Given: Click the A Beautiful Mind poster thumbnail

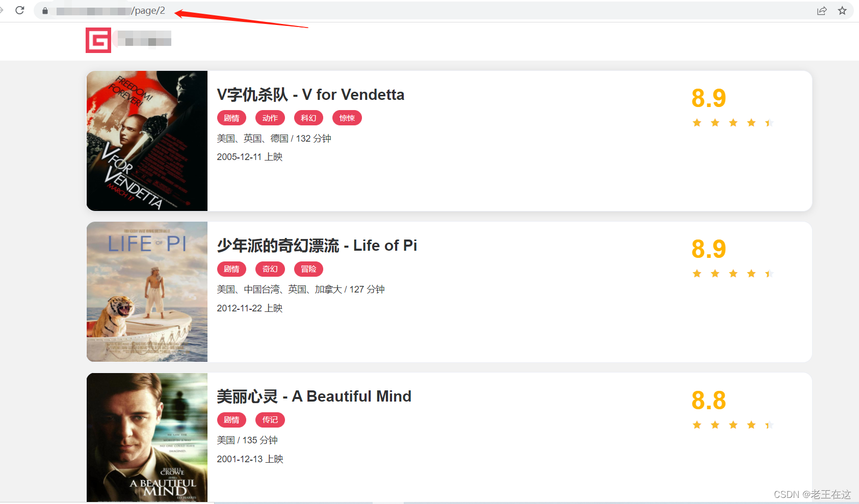Looking at the screenshot, I should 147,437.
